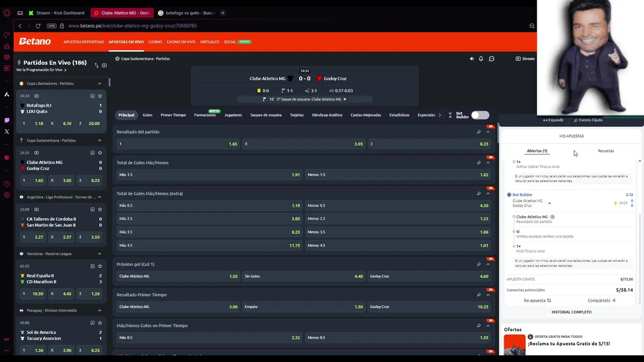Open the S/15 free bet offer thumbnail
The height and width of the screenshot is (362, 644).
pos(515,345)
